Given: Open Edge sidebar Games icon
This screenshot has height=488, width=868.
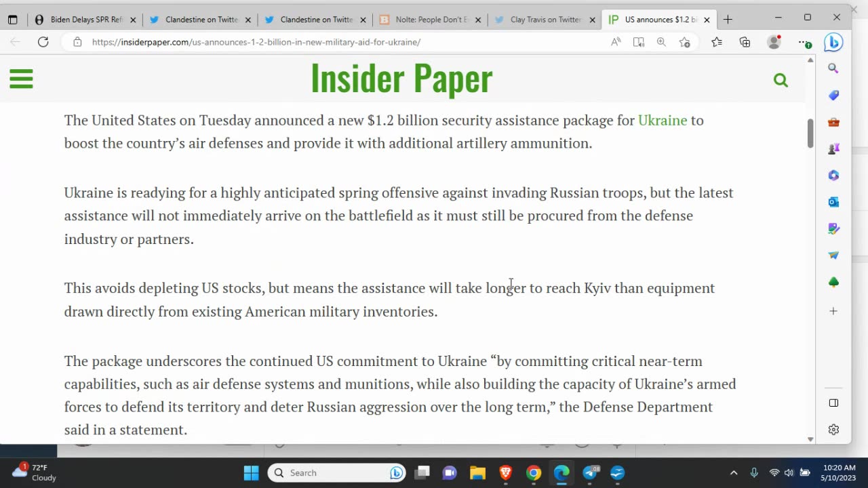Looking at the screenshot, I should point(833,148).
